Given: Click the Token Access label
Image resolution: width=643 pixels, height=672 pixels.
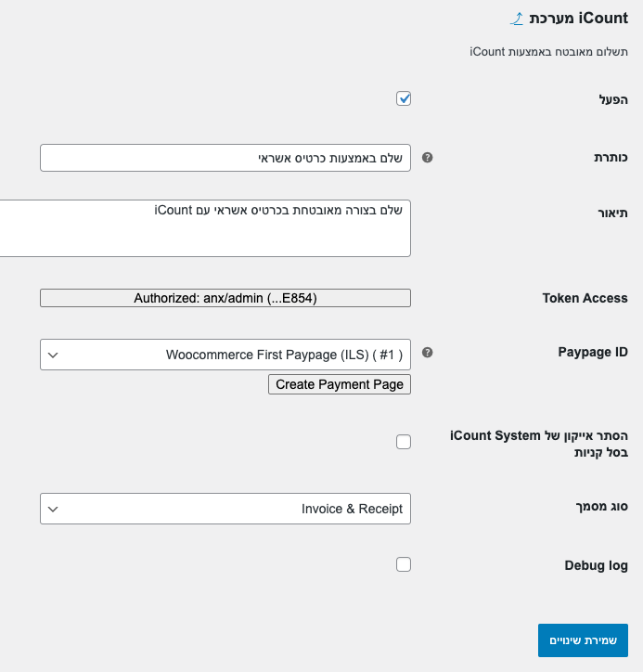Looking at the screenshot, I should coord(585,298).
